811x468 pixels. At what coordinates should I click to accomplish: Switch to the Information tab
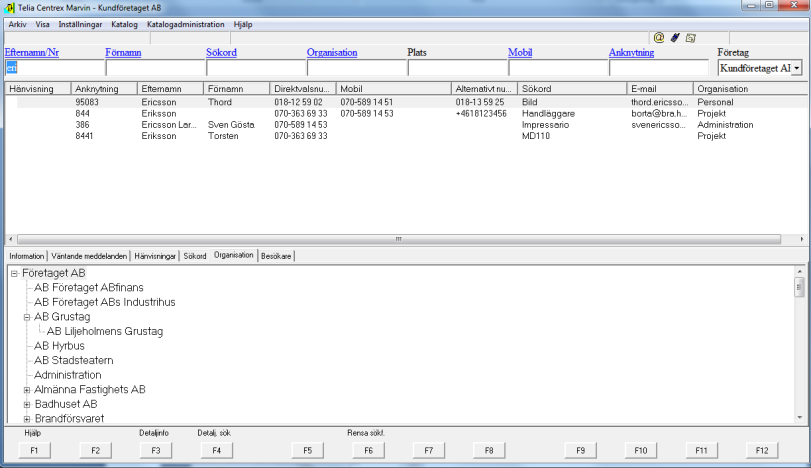(x=26, y=256)
